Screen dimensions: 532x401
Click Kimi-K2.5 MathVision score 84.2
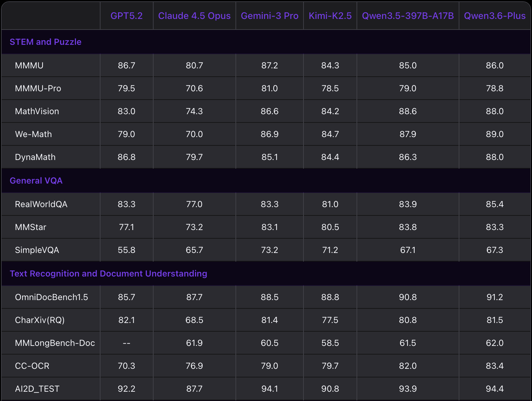click(330, 111)
